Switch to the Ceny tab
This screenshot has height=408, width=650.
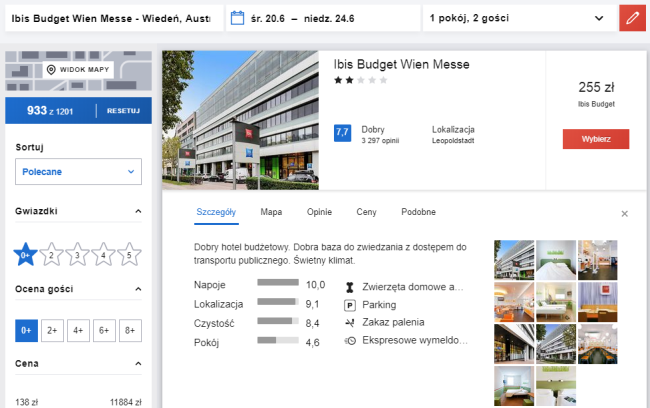[x=366, y=212]
